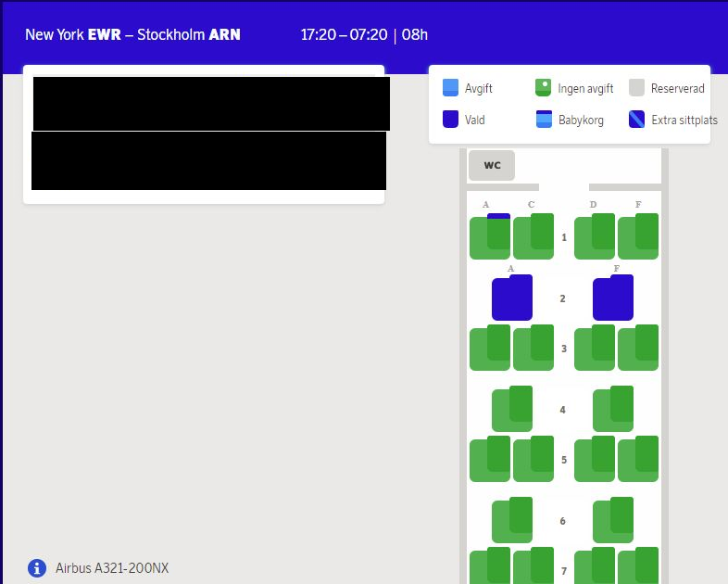The height and width of the screenshot is (584, 728).
Task: Choose the left-side seat in row 4
Action: [x=512, y=410]
